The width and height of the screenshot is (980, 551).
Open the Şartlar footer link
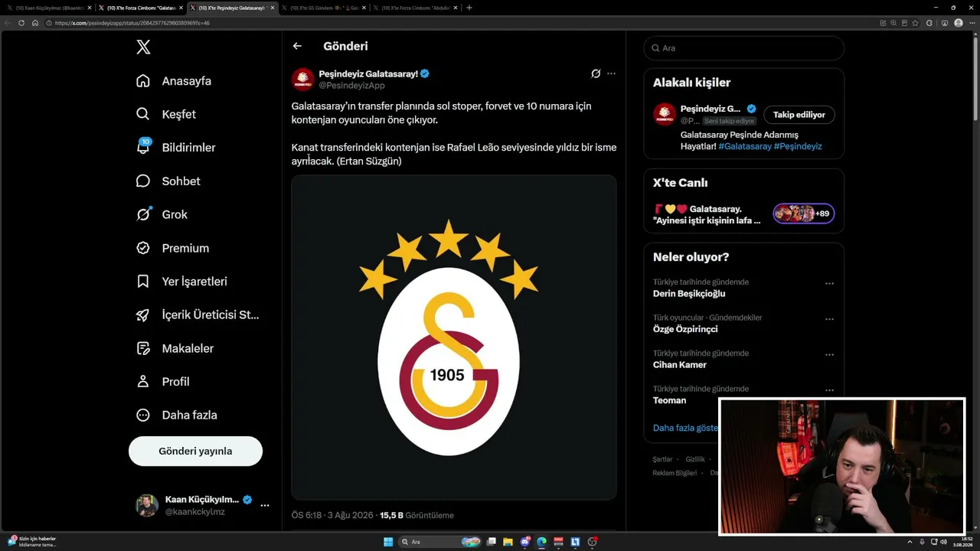[662, 459]
